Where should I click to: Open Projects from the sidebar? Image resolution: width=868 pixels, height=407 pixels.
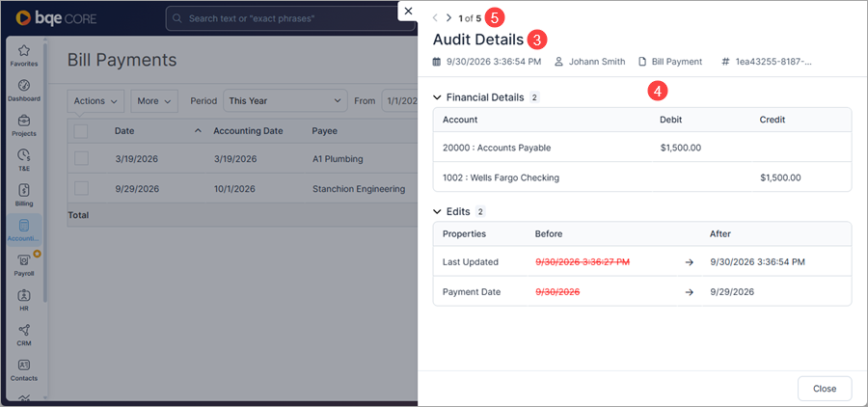pyautogui.click(x=24, y=125)
